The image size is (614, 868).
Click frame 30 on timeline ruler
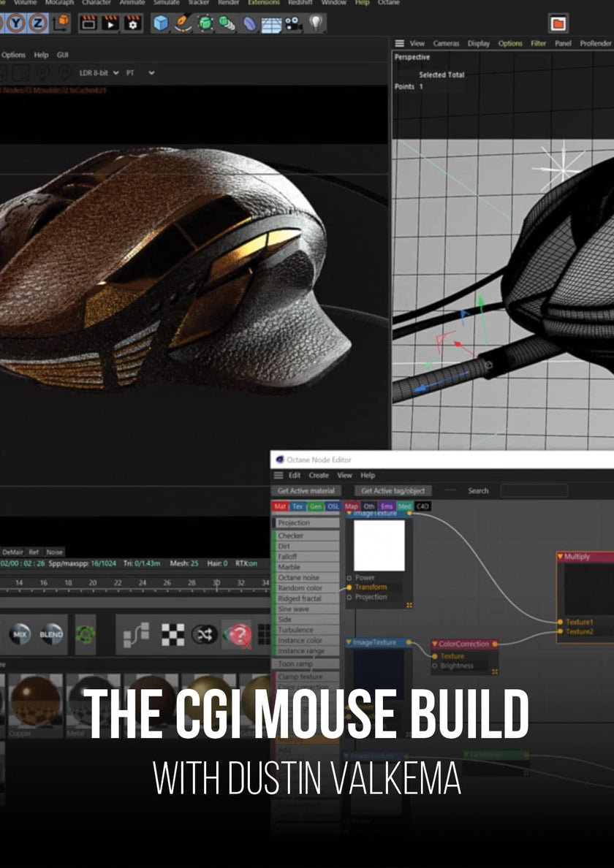coord(216,583)
